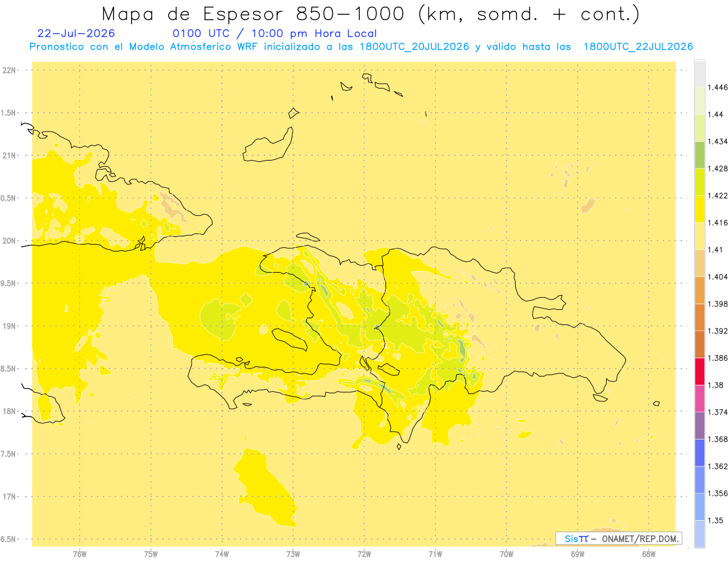Click legend value '1.362'

pos(718,466)
